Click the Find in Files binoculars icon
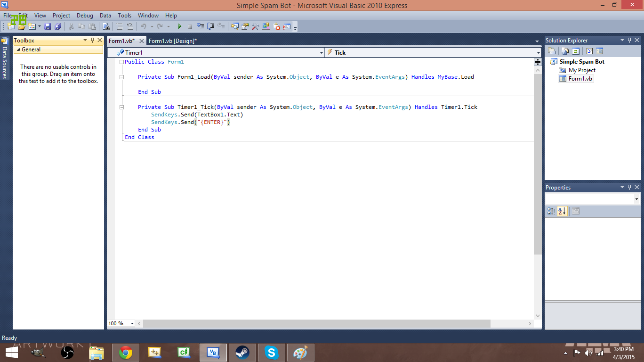Screen dimensions: 644x362 106,26
